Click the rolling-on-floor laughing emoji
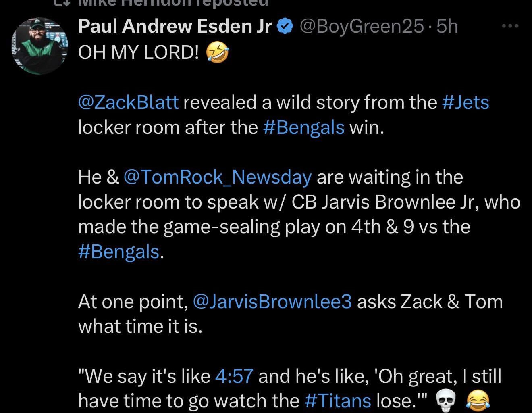 217,53
